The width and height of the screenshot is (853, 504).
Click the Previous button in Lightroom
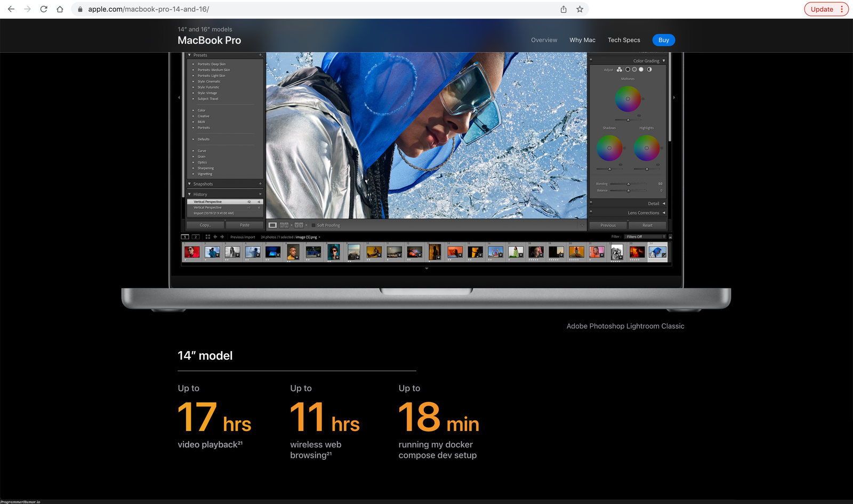coord(608,225)
